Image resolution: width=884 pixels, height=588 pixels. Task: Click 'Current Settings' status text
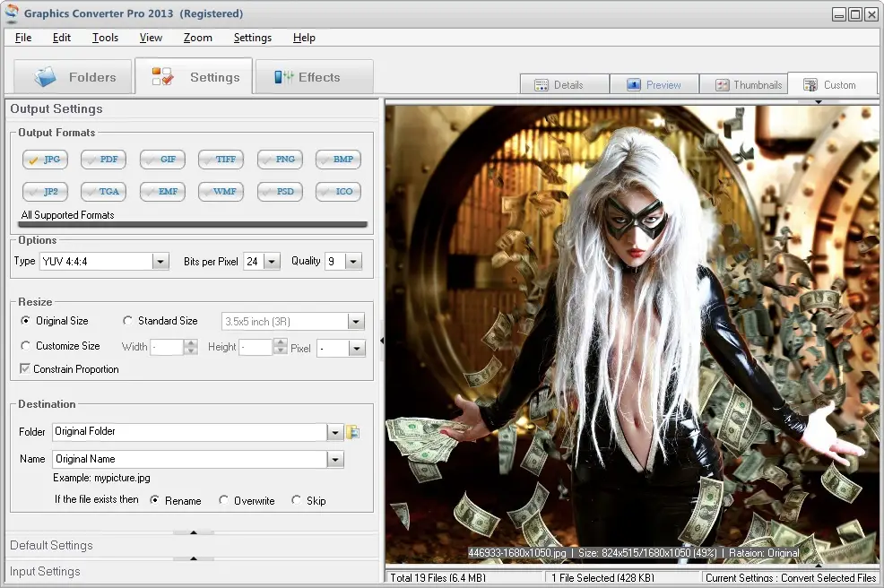791,578
